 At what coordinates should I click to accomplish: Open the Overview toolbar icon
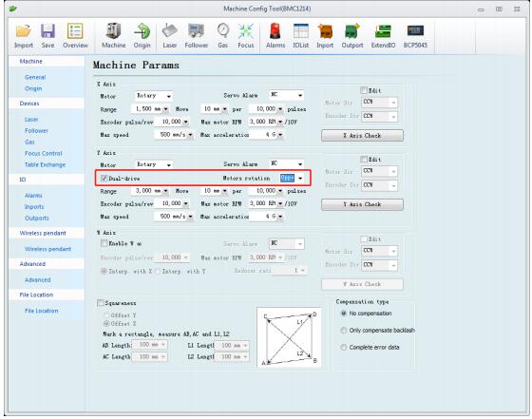coord(75,31)
